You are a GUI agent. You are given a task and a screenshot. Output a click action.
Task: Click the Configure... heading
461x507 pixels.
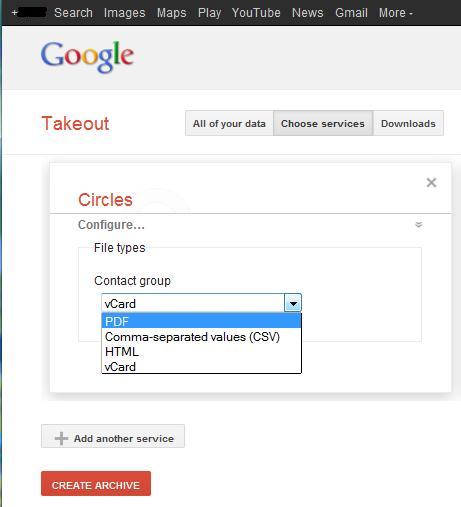click(x=111, y=225)
